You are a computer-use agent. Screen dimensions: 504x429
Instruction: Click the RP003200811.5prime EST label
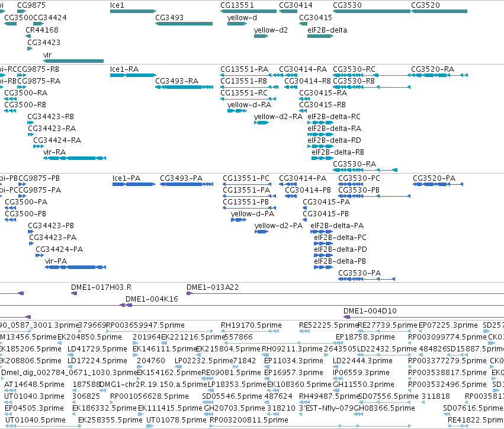[249, 420]
